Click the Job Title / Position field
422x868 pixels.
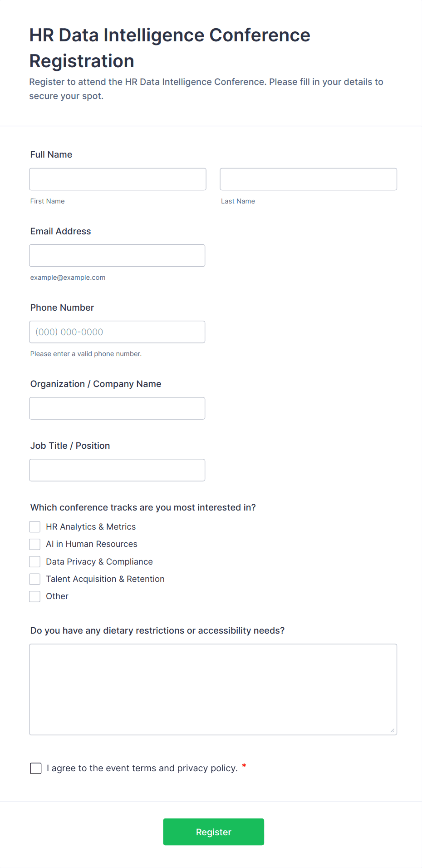click(117, 470)
